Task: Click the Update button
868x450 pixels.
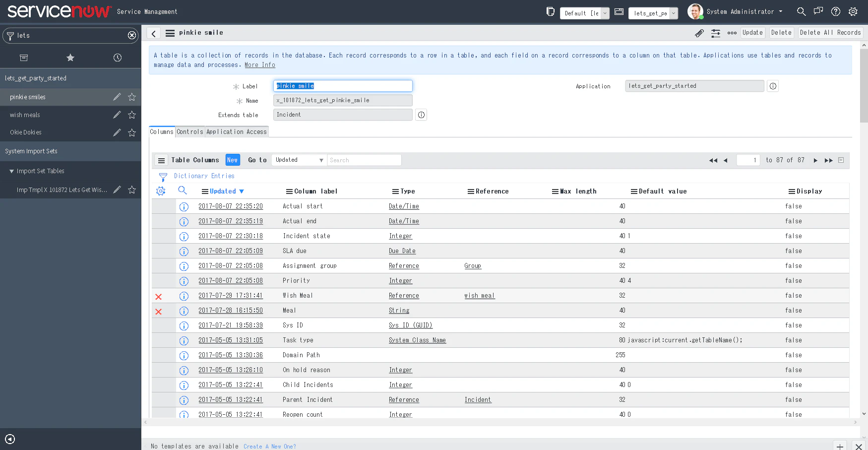Action: click(x=752, y=33)
